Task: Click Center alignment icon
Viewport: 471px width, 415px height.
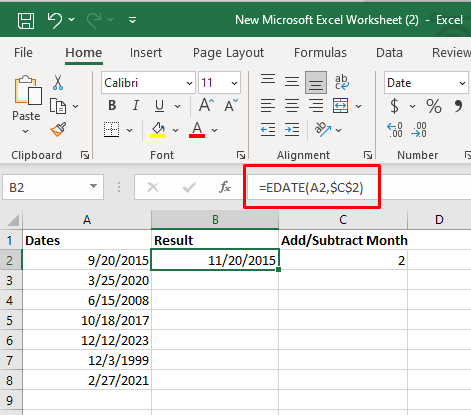Action: [x=292, y=106]
